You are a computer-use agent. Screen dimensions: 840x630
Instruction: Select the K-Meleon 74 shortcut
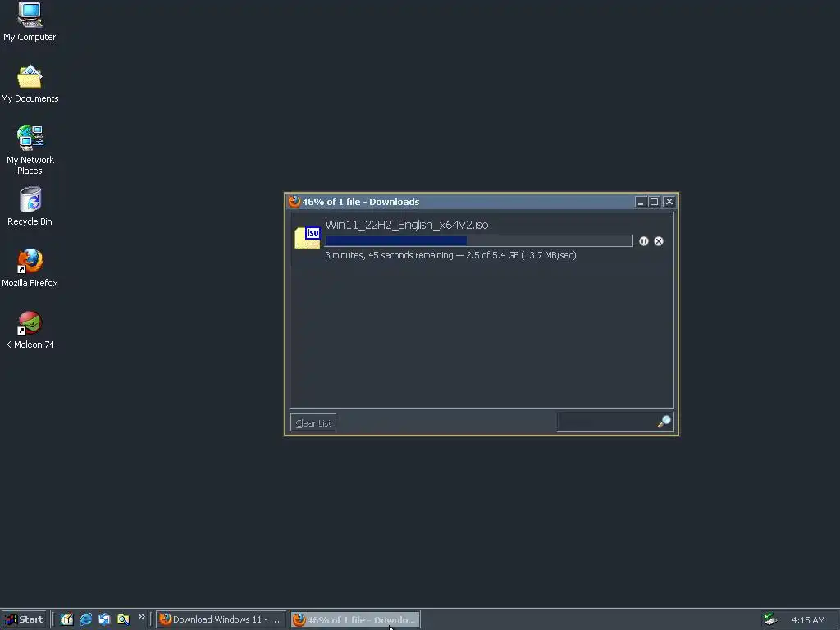(x=30, y=330)
